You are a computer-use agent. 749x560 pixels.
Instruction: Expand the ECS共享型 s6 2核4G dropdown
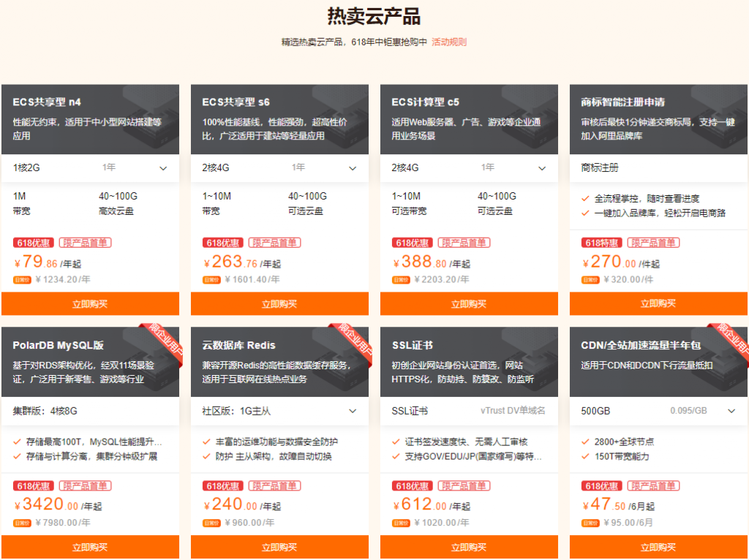[279, 167]
